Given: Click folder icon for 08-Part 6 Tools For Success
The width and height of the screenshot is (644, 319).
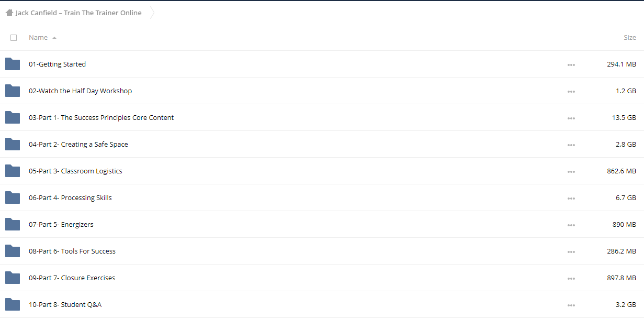Looking at the screenshot, I should coord(13,251).
